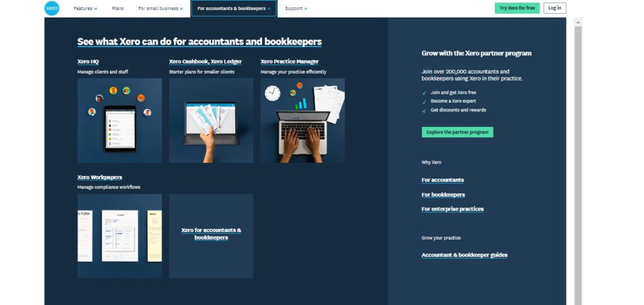Screen dimensions: 644x305
Task: Click Try Xero for free button
Action: [517, 8]
